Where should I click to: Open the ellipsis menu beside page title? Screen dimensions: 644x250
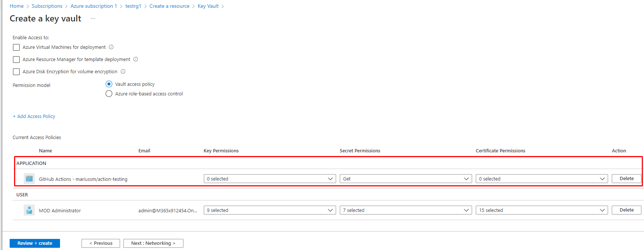click(93, 18)
